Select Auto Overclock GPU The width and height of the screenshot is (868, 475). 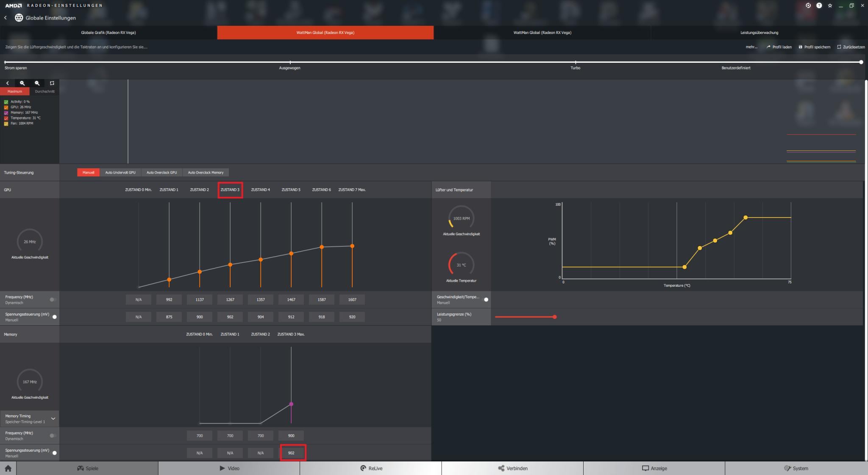pyautogui.click(x=161, y=173)
